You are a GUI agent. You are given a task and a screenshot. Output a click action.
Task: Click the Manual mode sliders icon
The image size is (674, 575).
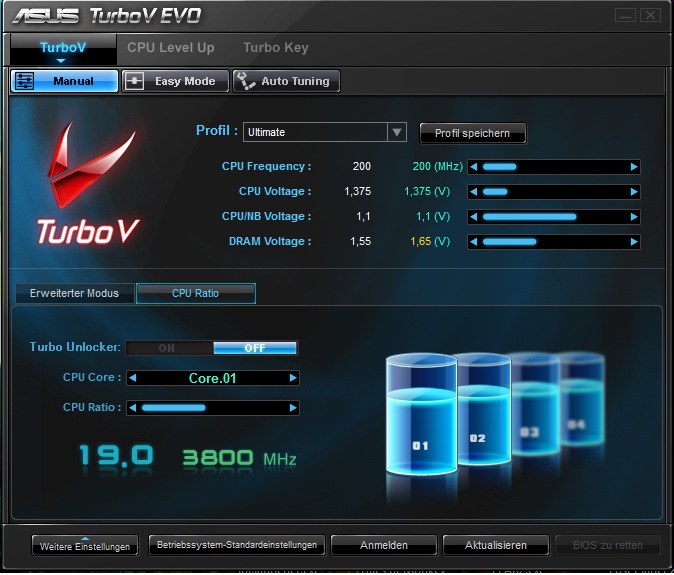24,81
